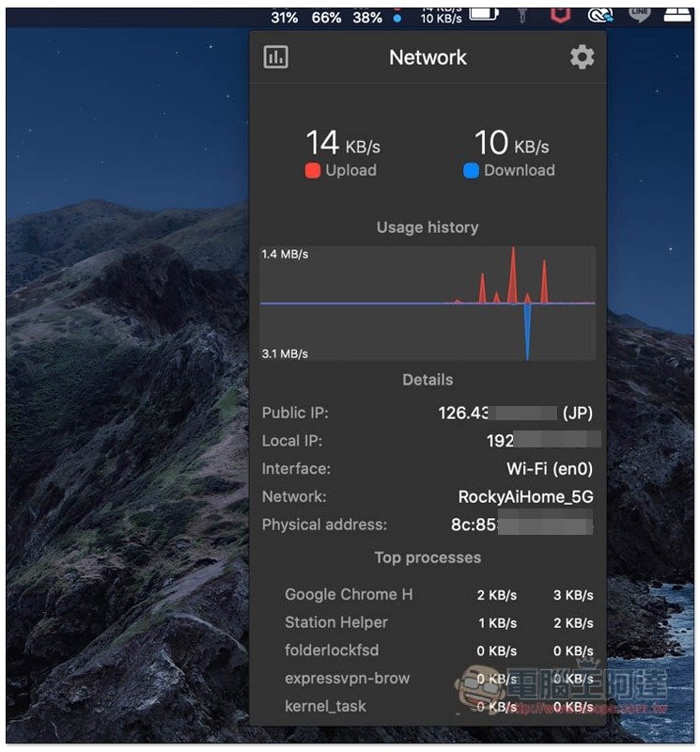
Task: Click the rightmost drive-shaped menu bar icon
Action: [x=678, y=15]
